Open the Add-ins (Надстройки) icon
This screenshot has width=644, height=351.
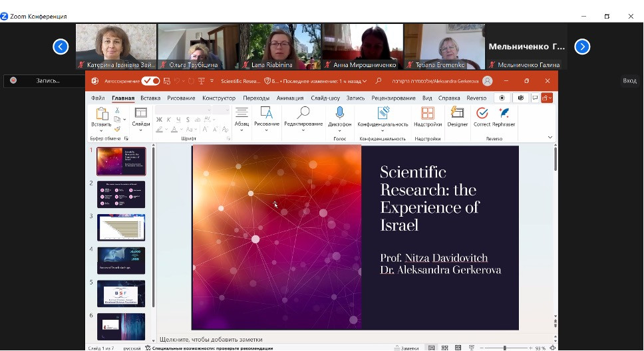point(428,114)
